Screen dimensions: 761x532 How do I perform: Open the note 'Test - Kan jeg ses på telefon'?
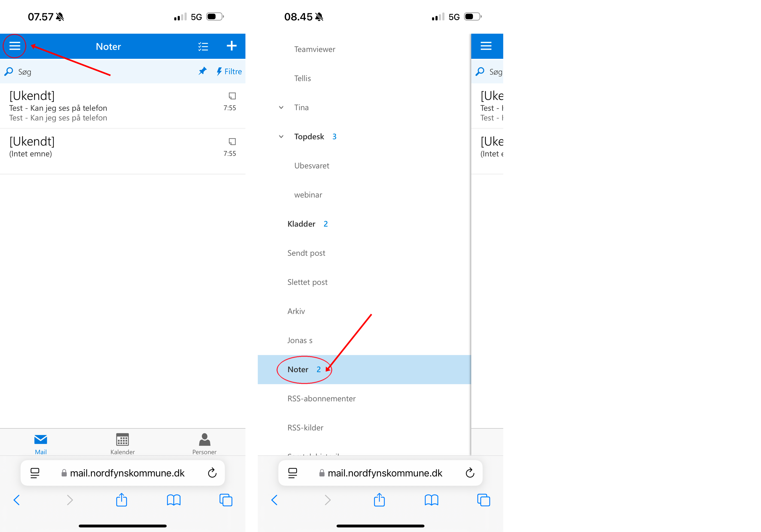[x=123, y=106]
